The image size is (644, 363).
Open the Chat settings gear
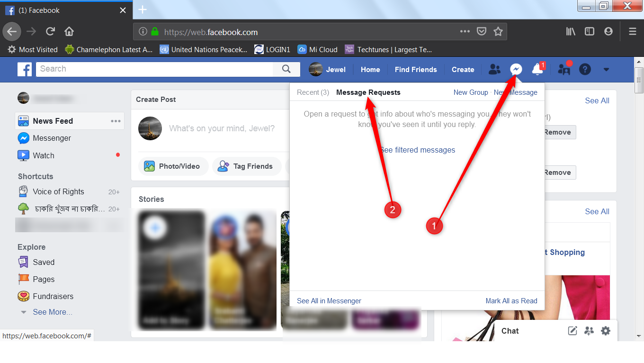point(606,331)
